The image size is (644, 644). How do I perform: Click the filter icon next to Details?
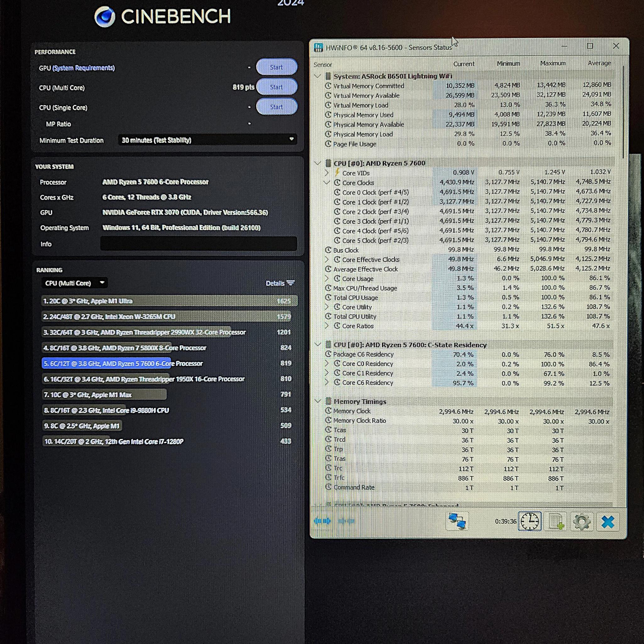click(291, 283)
